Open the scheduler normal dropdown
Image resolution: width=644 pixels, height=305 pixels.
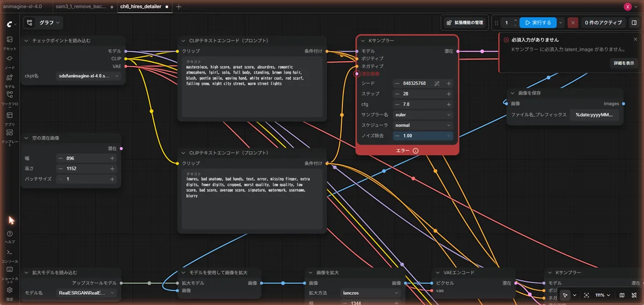click(423, 125)
